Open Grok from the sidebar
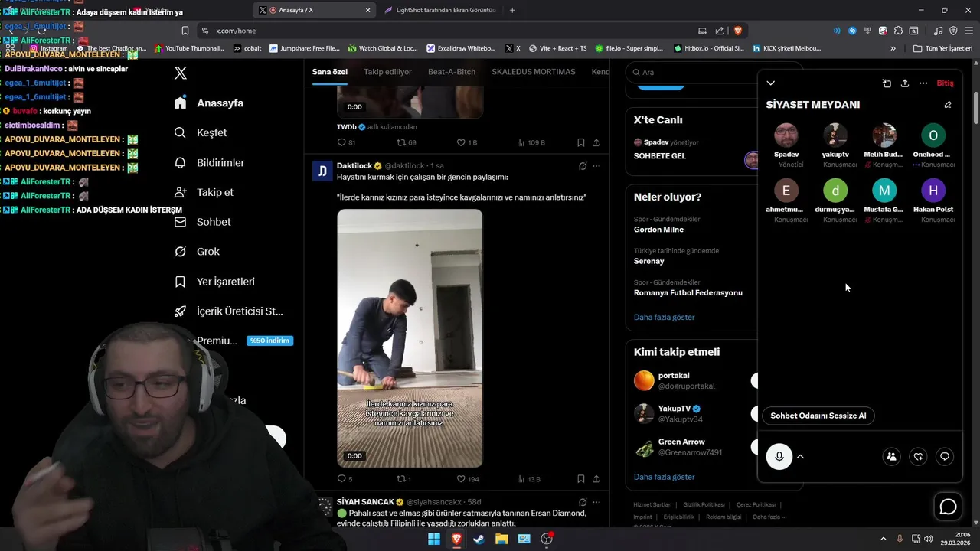980x551 pixels. pos(197,252)
